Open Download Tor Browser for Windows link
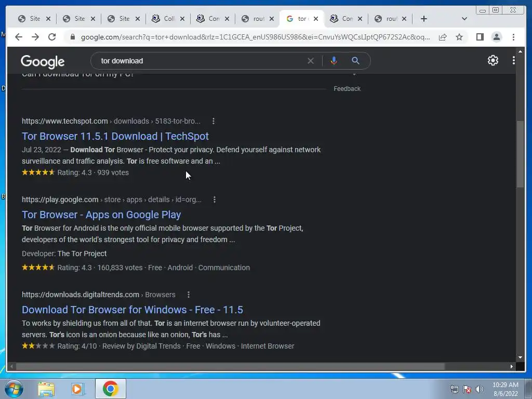The image size is (532, 399). [132, 310]
